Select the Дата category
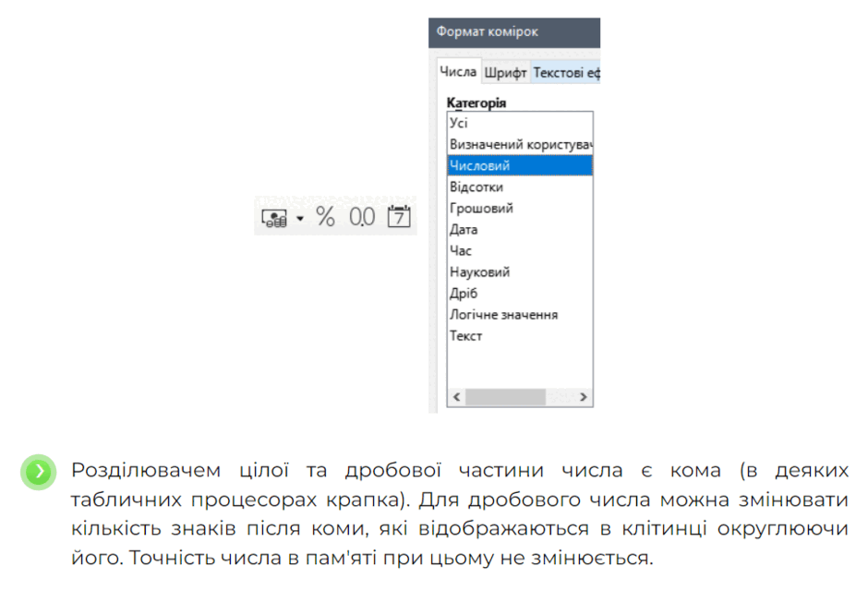Screen dimensions: 868x602 pos(520,230)
